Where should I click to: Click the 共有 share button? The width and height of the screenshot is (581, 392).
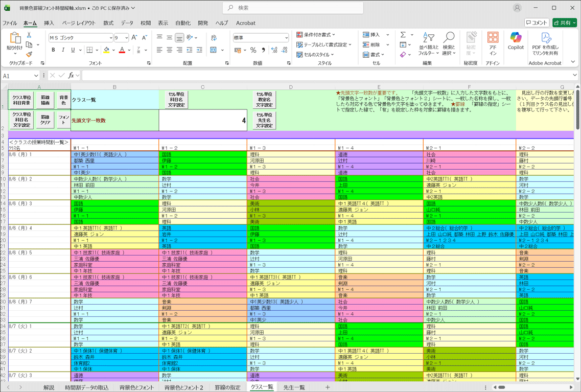point(564,23)
